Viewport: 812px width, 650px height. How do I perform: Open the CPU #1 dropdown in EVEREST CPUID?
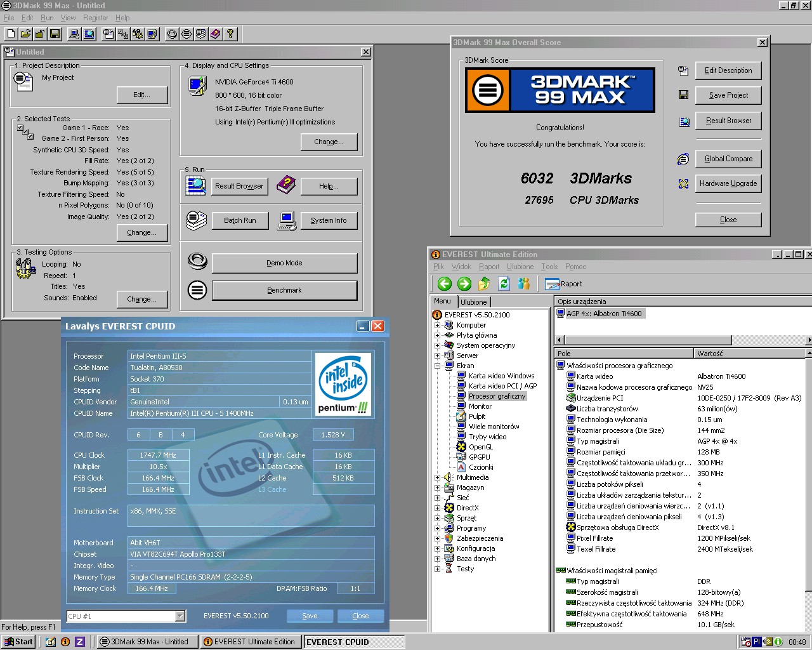pos(180,616)
